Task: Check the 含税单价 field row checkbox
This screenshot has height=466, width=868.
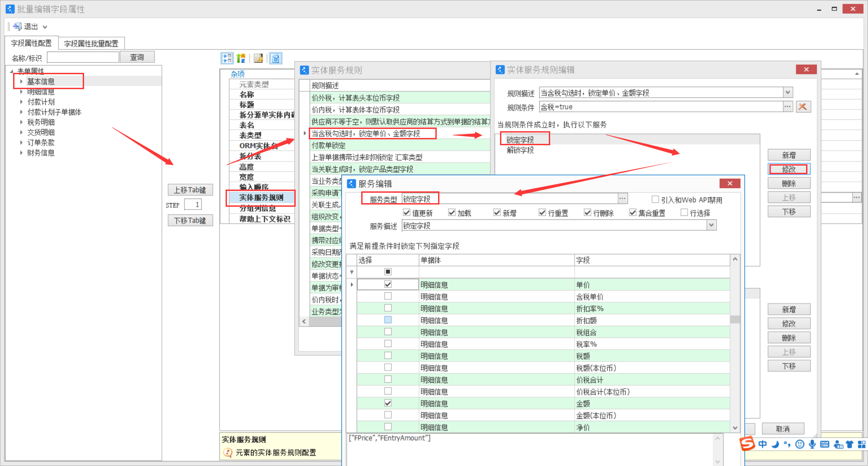Action: click(x=388, y=296)
